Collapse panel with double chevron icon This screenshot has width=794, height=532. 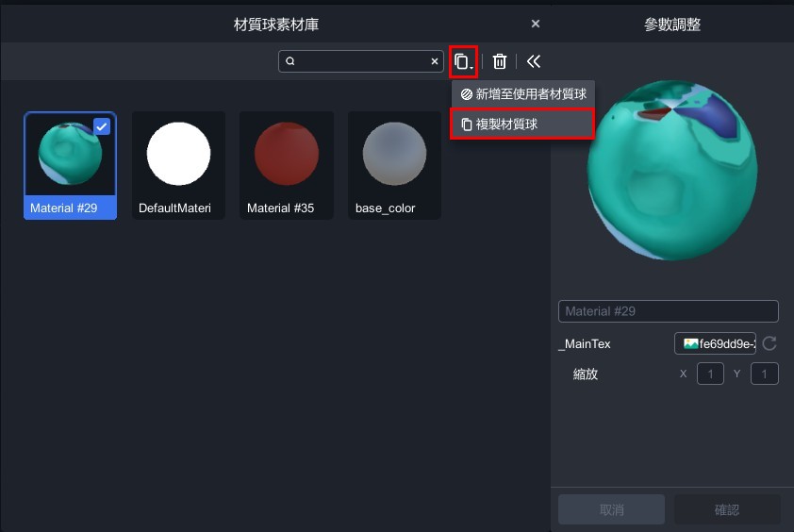534,61
